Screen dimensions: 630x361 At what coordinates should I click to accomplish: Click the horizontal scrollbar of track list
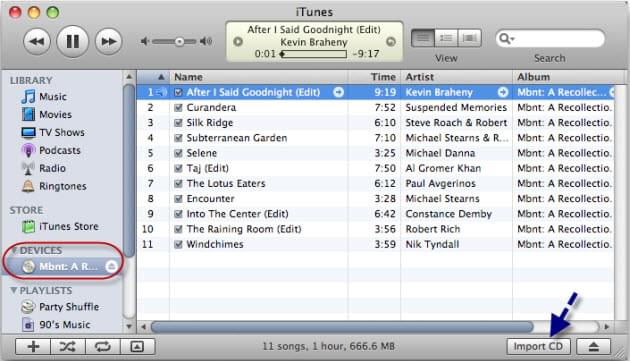click(342, 327)
